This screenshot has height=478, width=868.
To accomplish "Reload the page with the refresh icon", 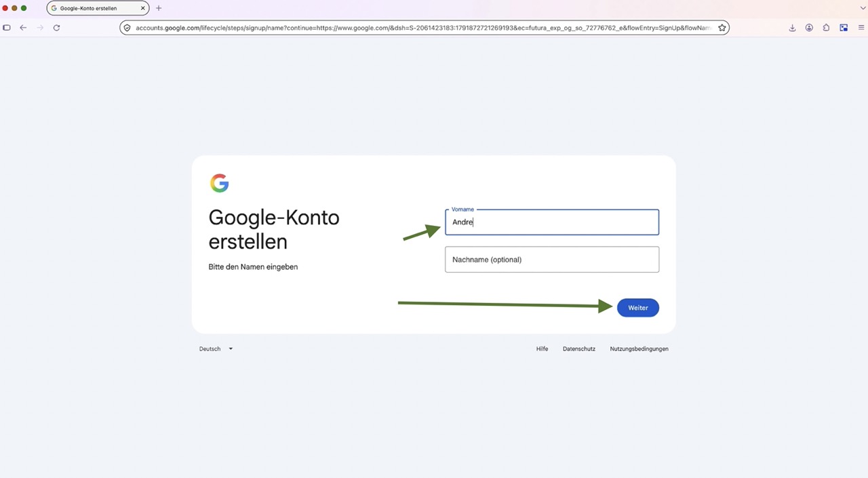I will (x=56, y=28).
